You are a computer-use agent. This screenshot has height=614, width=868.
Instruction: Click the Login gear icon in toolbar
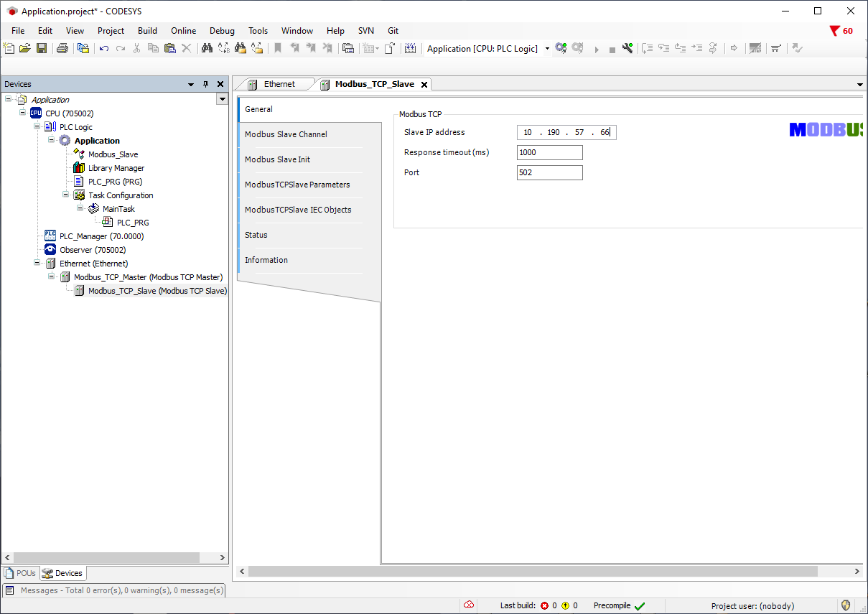point(561,49)
